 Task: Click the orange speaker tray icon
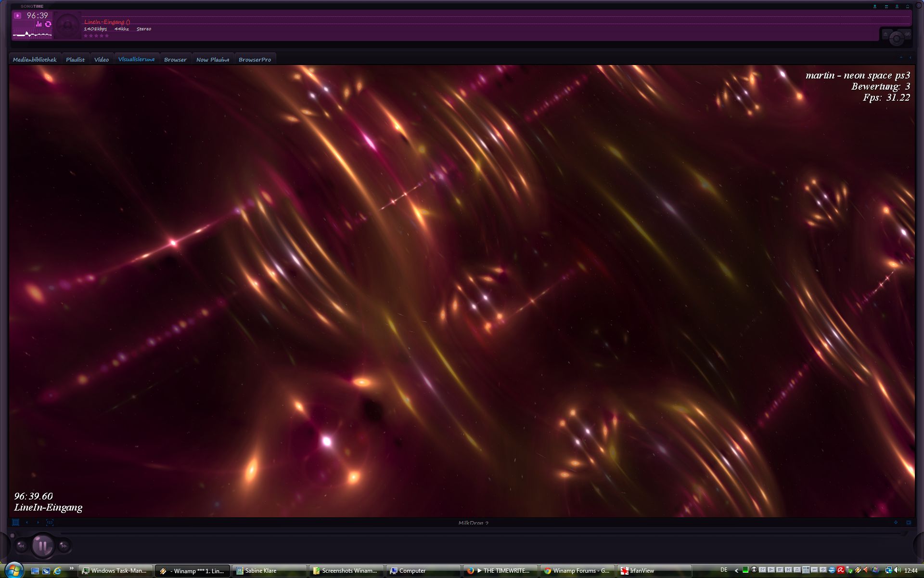tap(866, 570)
